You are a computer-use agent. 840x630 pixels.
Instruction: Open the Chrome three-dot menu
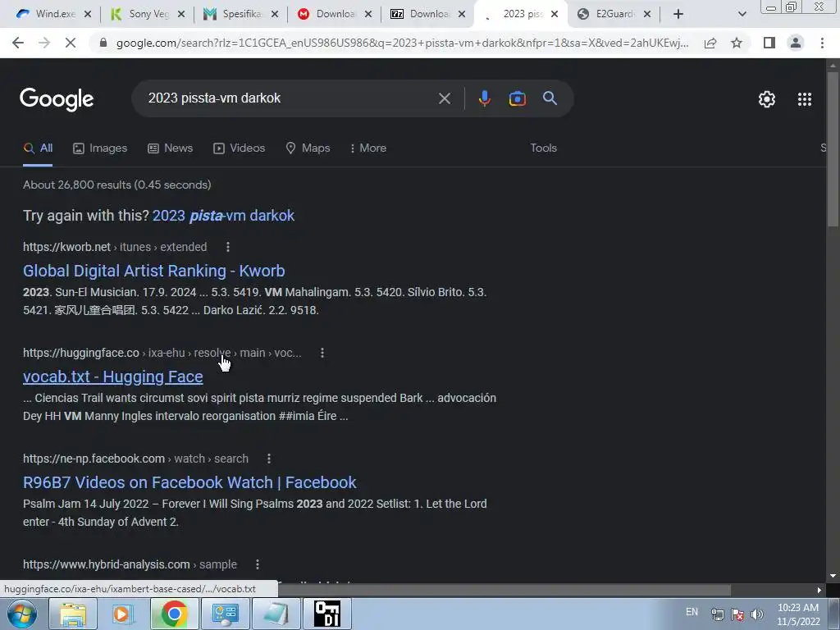pyautogui.click(x=822, y=43)
